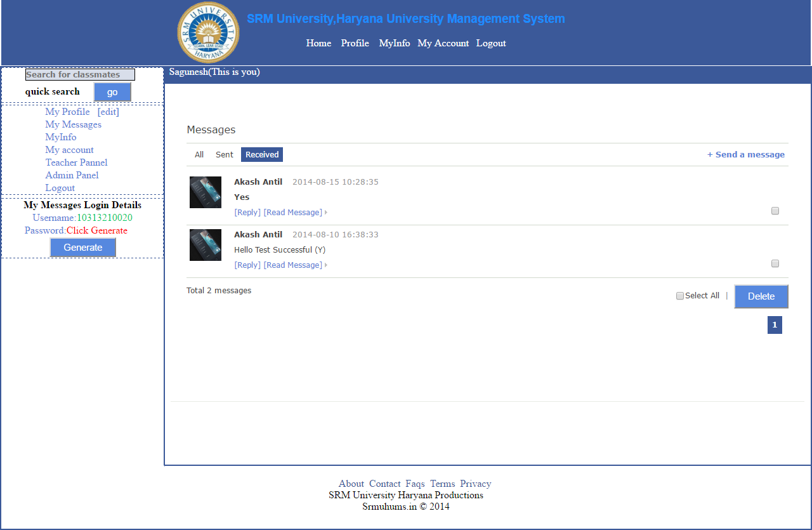This screenshot has width=812, height=530.
Task: Click the Delete messages button
Action: [x=761, y=296]
